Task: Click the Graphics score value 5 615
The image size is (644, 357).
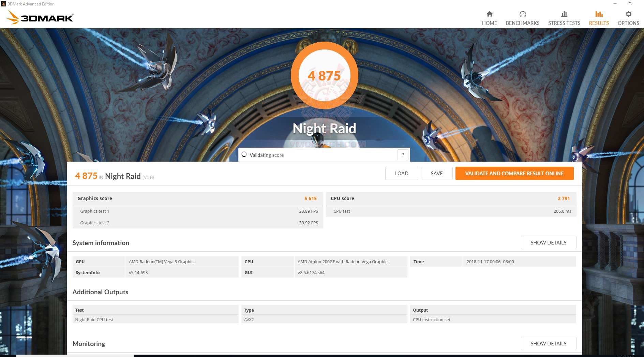Action: [311, 198]
